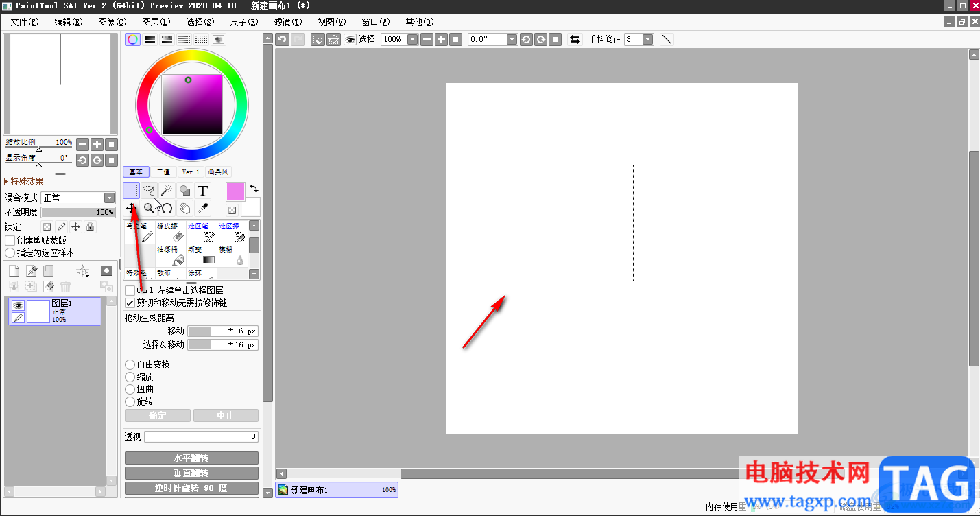The height and width of the screenshot is (516, 980).
Task: Select 指定为选区样本 option
Action: [10, 253]
